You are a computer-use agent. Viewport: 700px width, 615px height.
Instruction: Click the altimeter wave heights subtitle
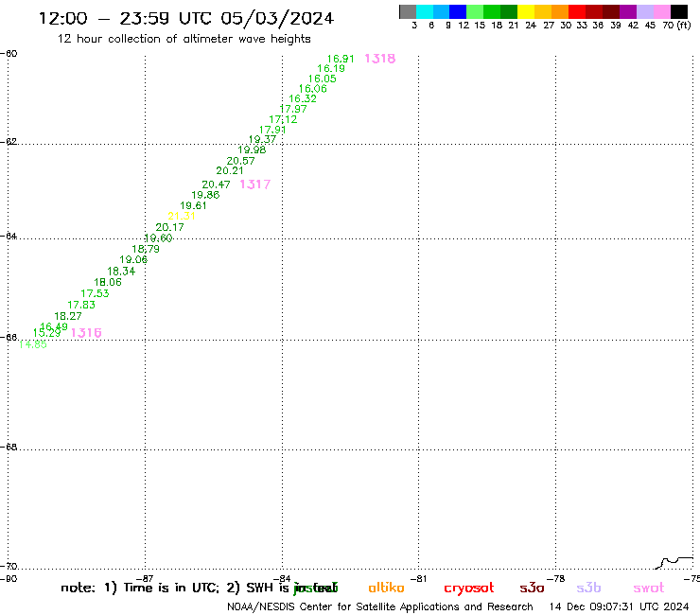coord(184,39)
